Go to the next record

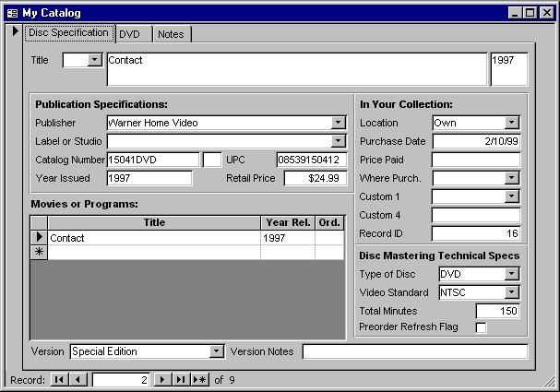tap(162, 379)
